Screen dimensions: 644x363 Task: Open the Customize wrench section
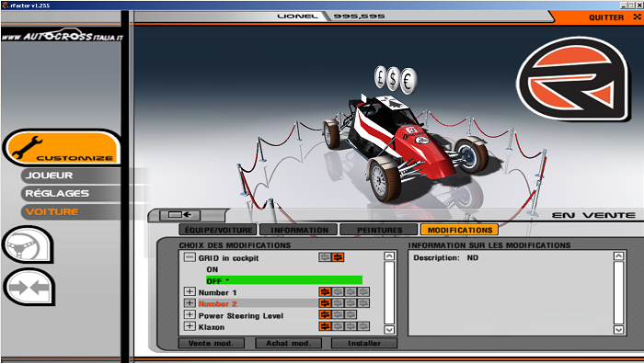(63, 147)
